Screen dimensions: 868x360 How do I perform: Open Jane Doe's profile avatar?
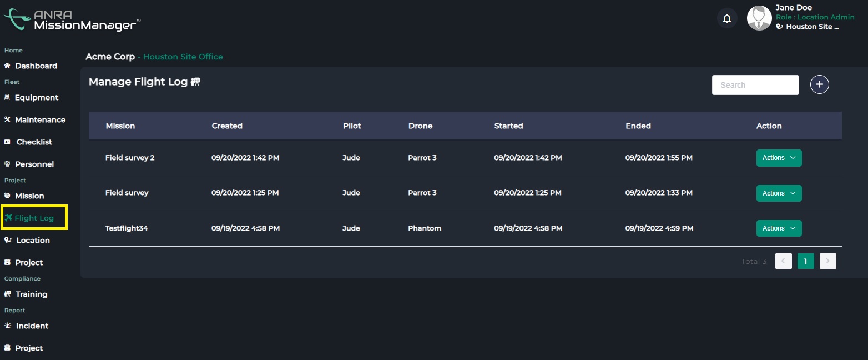coord(759,18)
